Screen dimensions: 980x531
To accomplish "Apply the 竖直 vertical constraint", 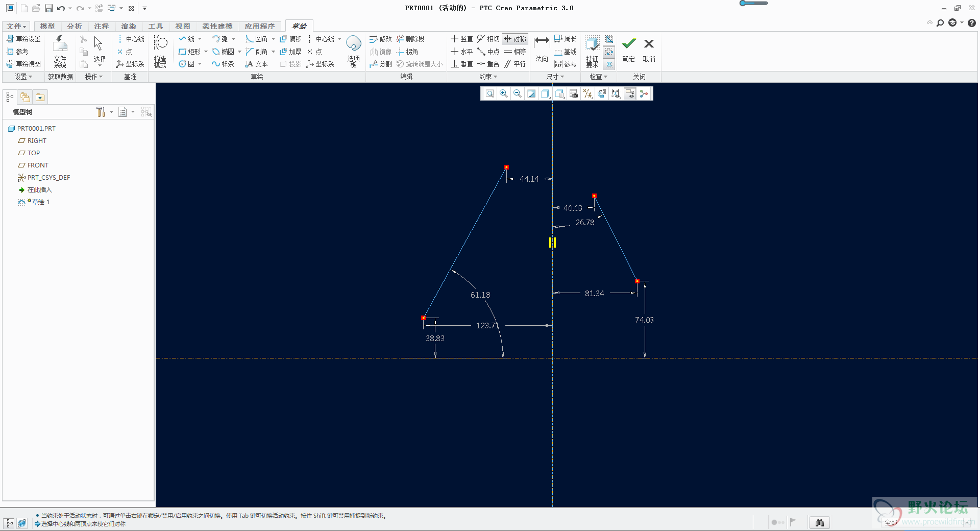I will click(462, 39).
